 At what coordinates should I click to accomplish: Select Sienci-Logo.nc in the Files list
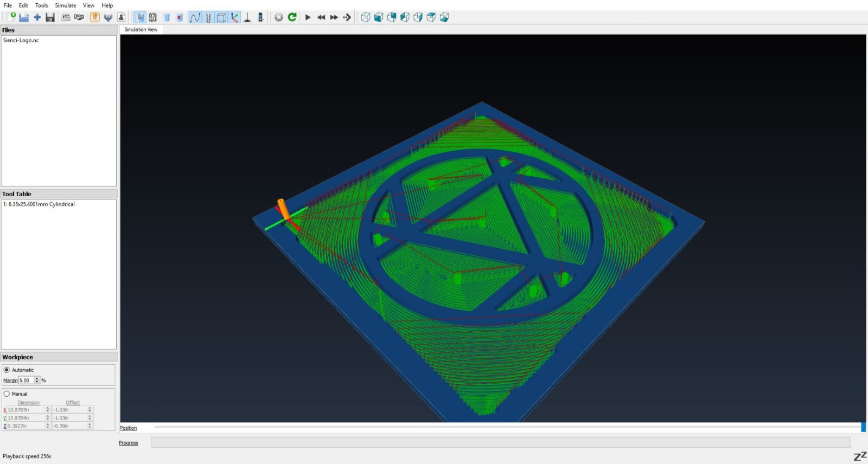coord(21,40)
